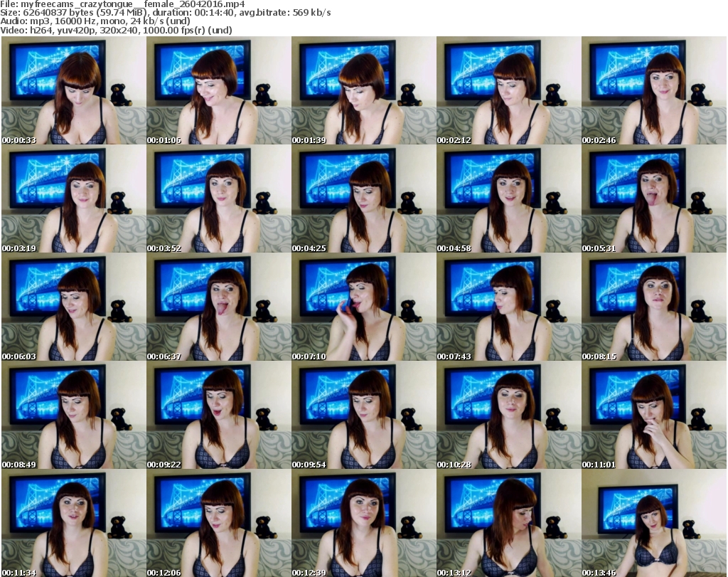This screenshot has height=577, width=728.
Task: Select the thumbnail timestamped 00:03:19
Action: (73, 198)
